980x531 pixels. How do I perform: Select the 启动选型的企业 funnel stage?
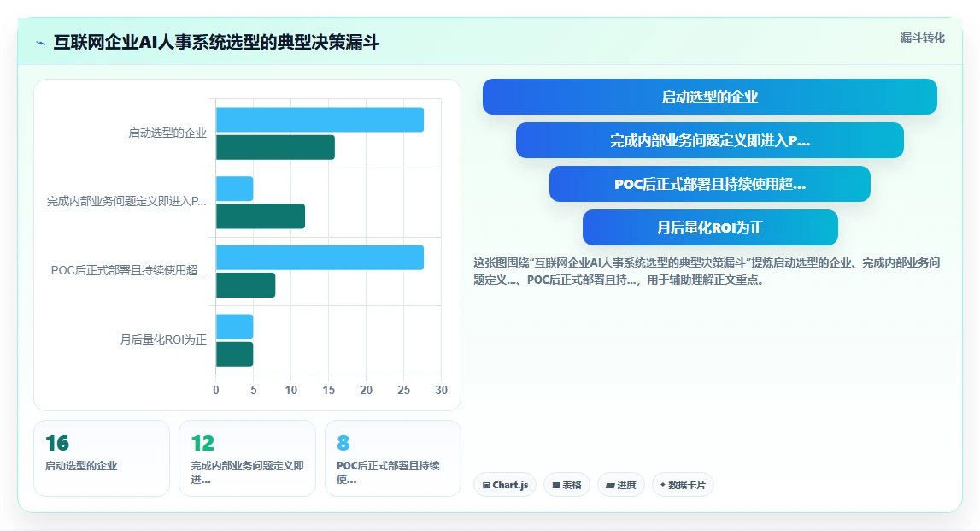tap(709, 97)
